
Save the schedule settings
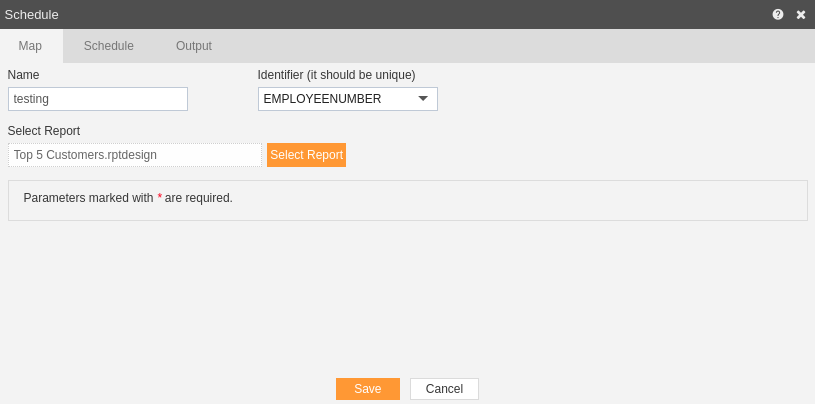tap(368, 389)
